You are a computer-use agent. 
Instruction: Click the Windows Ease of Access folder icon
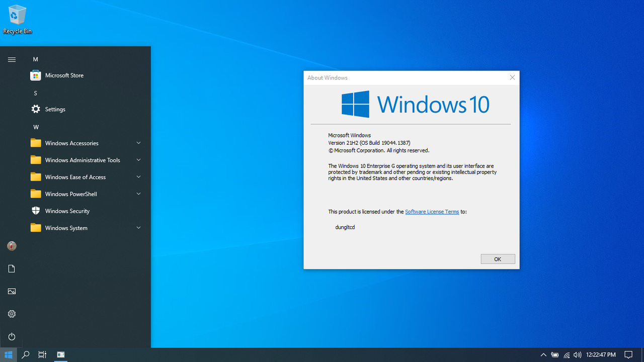pyautogui.click(x=35, y=177)
